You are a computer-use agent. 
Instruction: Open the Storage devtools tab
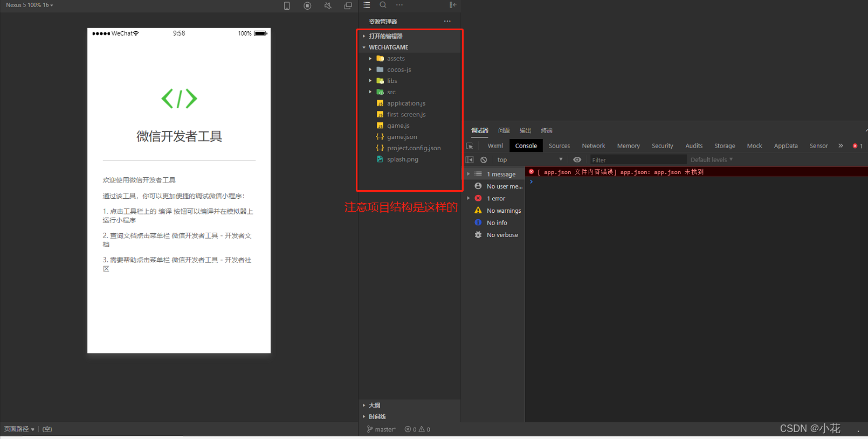point(725,146)
